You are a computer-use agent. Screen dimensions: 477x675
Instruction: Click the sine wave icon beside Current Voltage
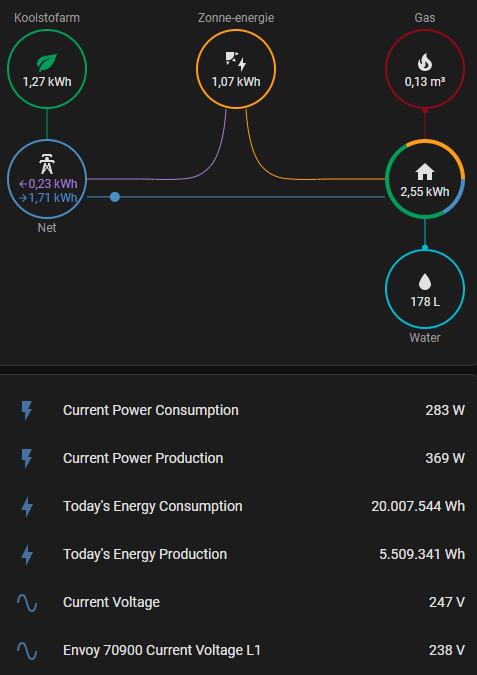click(27, 602)
